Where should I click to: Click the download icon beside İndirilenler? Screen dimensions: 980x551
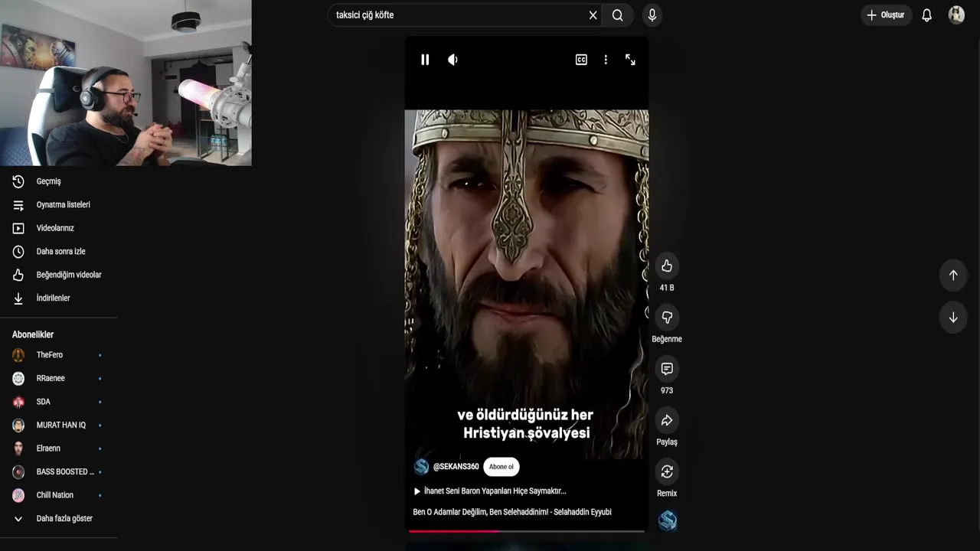pyautogui.click(x=18, y=298)
